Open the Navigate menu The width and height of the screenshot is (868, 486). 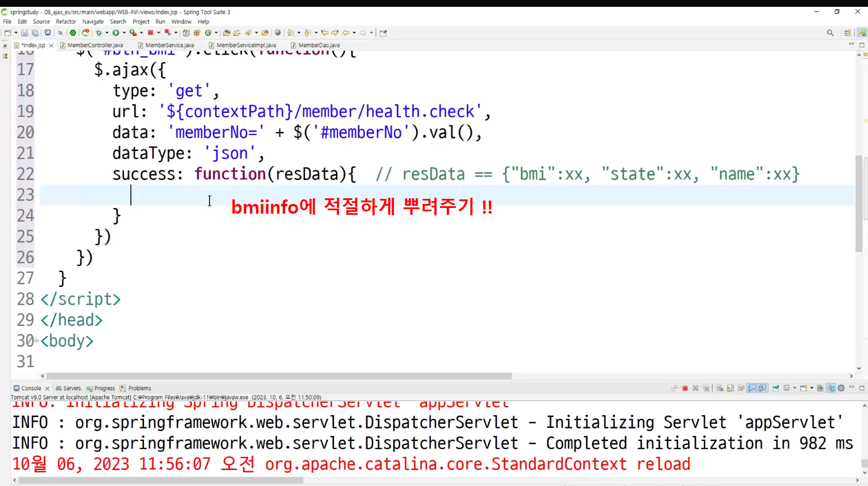point(93,22)
